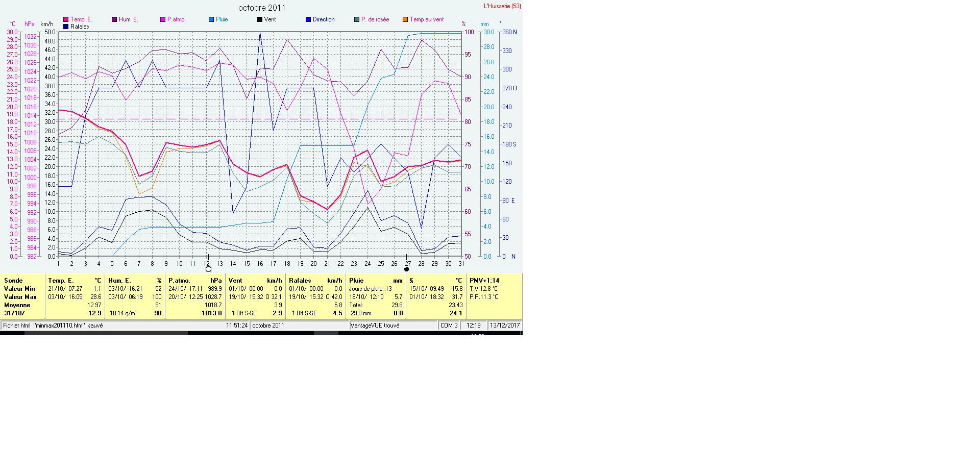Click the 'COM 3' port indicator
This screenshot has width=980, height=476.
[449, 325]
